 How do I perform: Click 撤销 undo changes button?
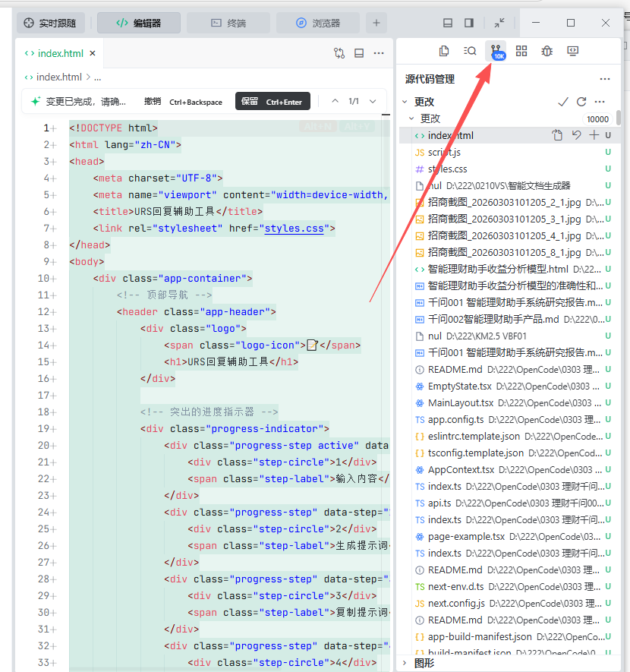click(183, 102)
